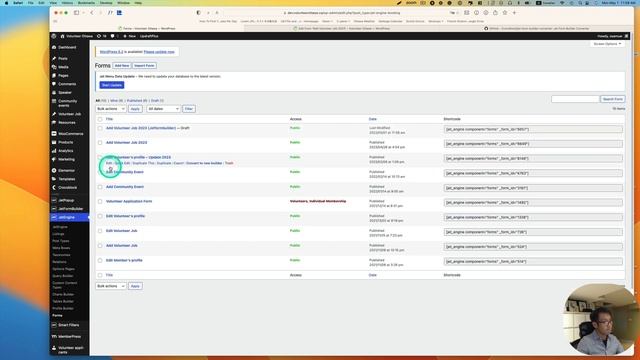Open the Crocoblock sidebar icon
This screenshot has width=640, height=360.
(x=54, y=187)
